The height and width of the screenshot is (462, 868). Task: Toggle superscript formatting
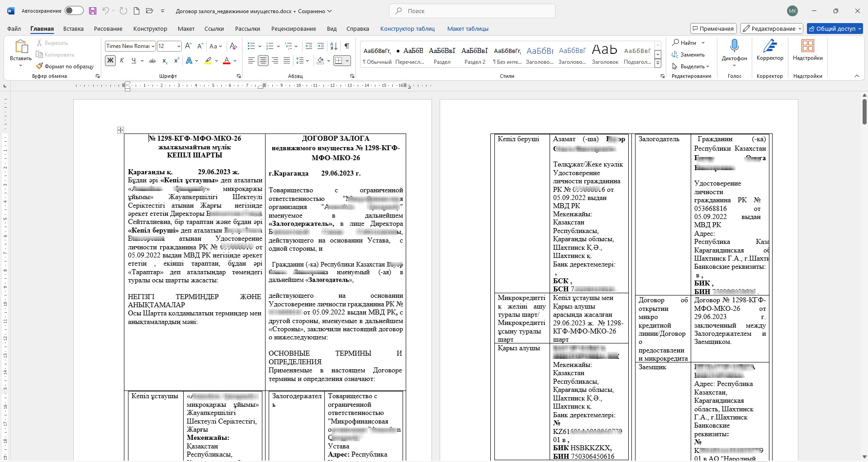[176, 61]
